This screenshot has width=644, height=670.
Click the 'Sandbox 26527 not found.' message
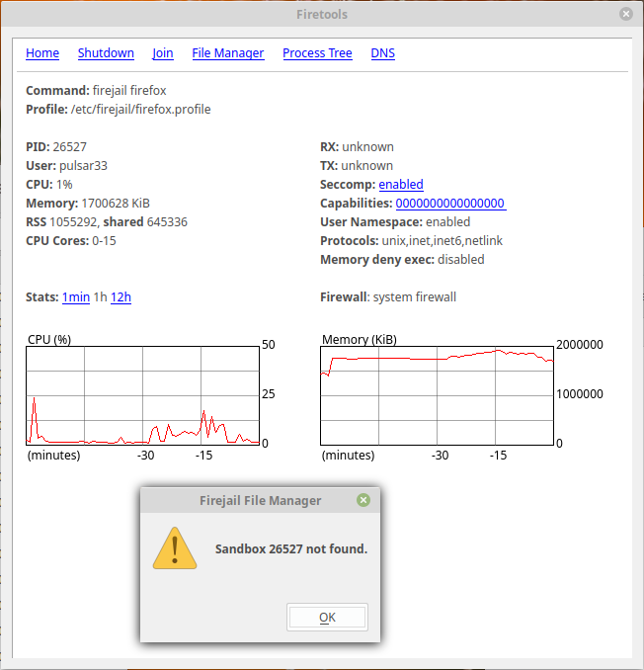coord(291,548)
